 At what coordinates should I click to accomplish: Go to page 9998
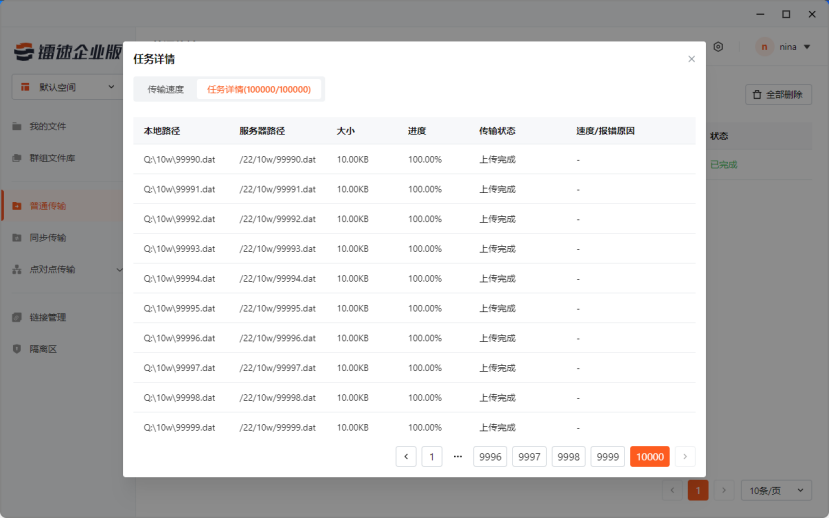(569, 457)
